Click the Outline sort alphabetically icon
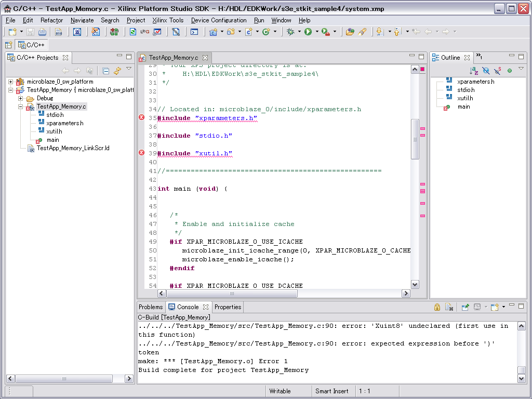Viewport: 532px width, 399px height. pos(474,71)
